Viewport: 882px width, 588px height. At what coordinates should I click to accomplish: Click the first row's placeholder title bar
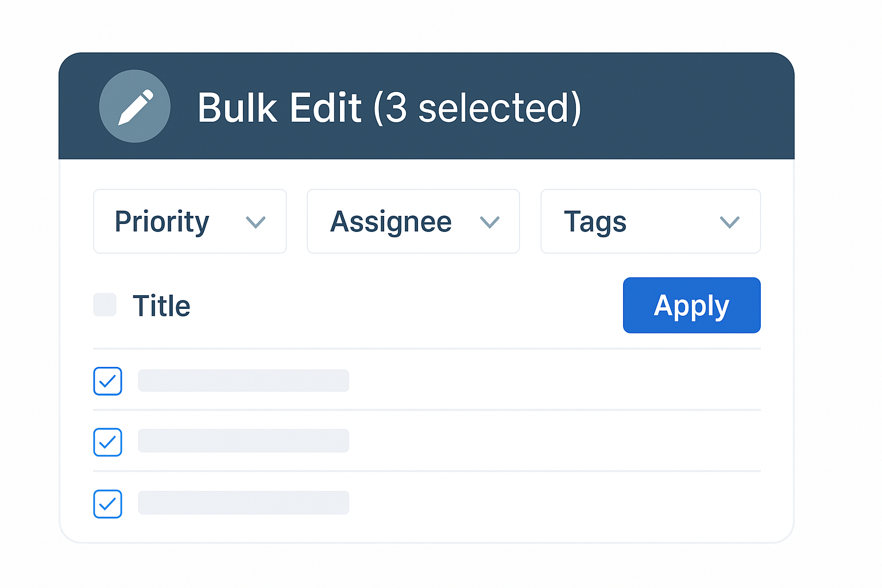pos(243,380)
